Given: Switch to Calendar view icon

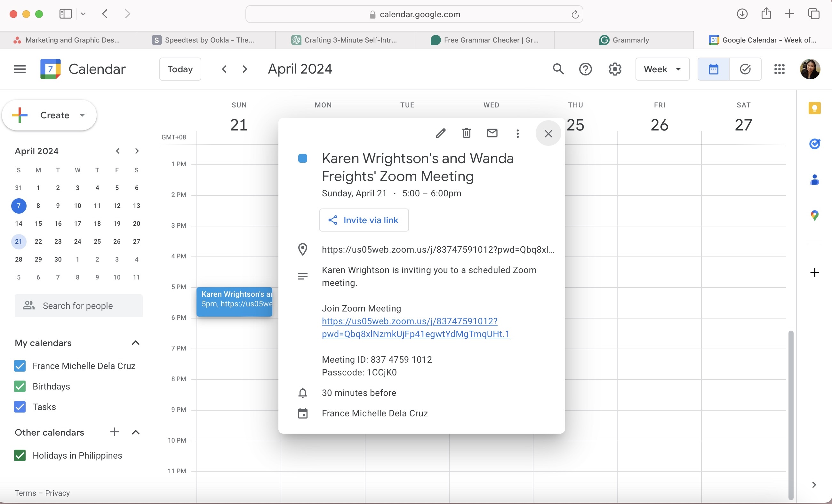Looking at the screenshot, I should [x=714, y=69].
